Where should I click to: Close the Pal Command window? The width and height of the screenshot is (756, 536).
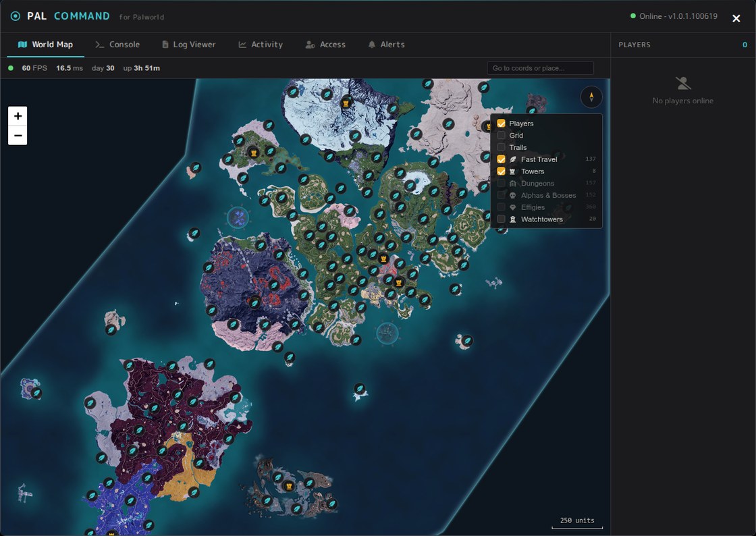coord(736,18)
